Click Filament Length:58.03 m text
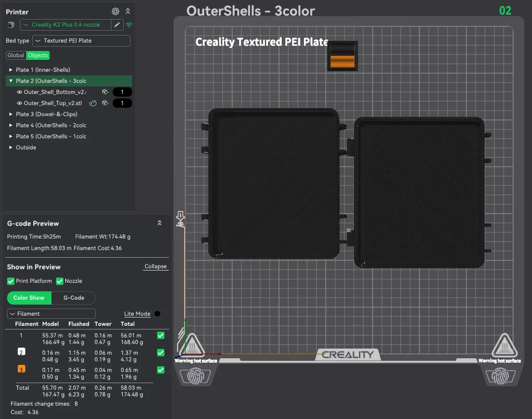532x419 pixels. click(x=39, y=248)
